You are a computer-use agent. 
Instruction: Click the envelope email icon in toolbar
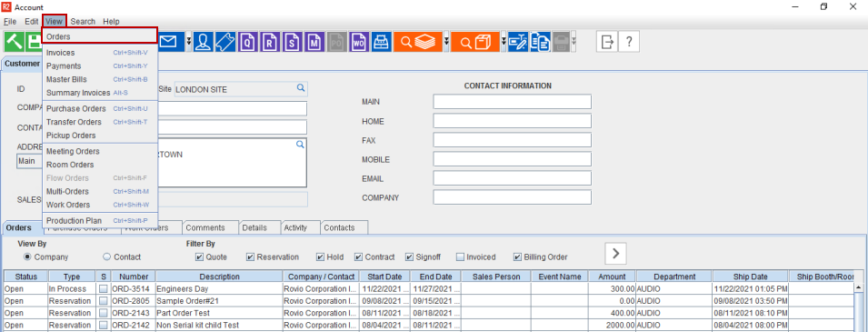coord(171,42)
